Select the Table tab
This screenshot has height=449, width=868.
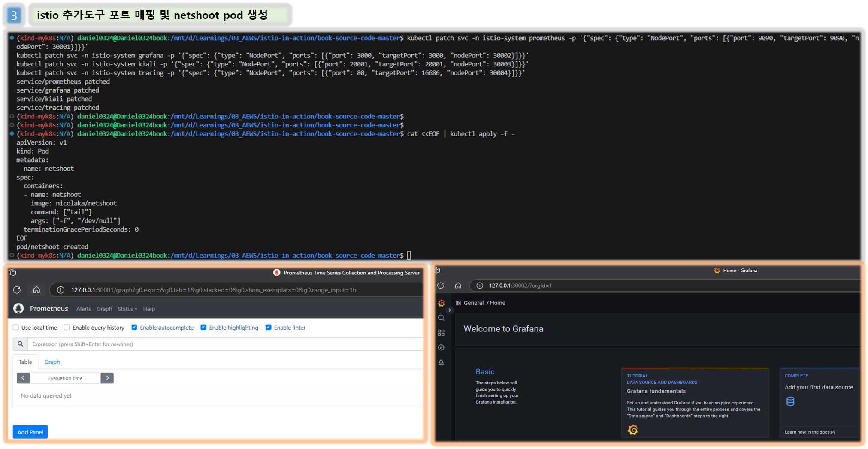click(25, 362)
